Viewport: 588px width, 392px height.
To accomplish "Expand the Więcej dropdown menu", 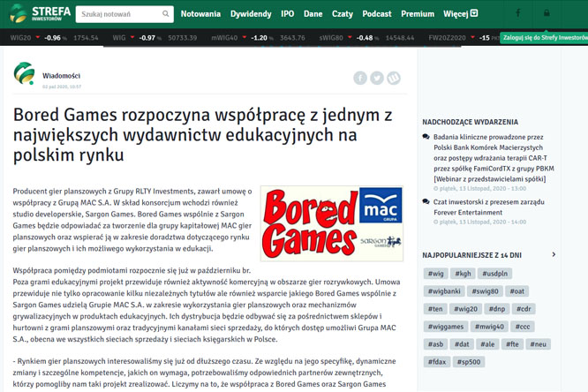I will click(x=461, y=14).
